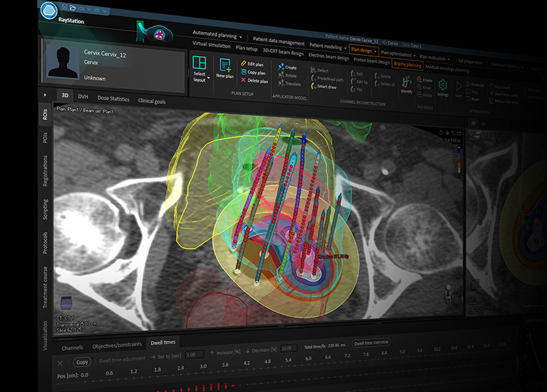This screenshot has height=392, width=547.
Task: Click the Identify channels icon
Action: tap(406, 83)
